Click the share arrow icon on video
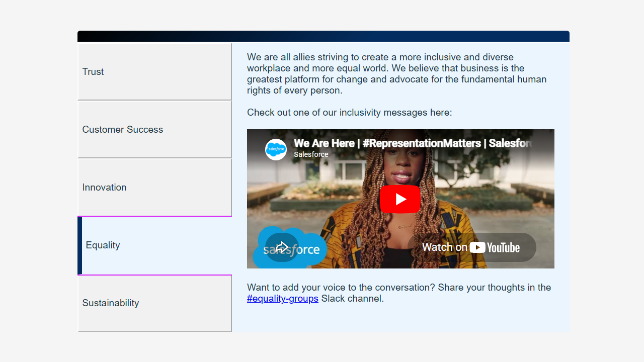 (x=282, y=247)
